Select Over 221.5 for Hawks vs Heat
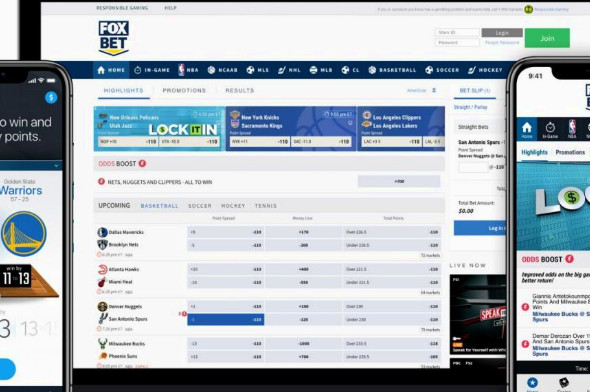The width and height of the screenshot is (590, 392). click(x=392, y=269)
